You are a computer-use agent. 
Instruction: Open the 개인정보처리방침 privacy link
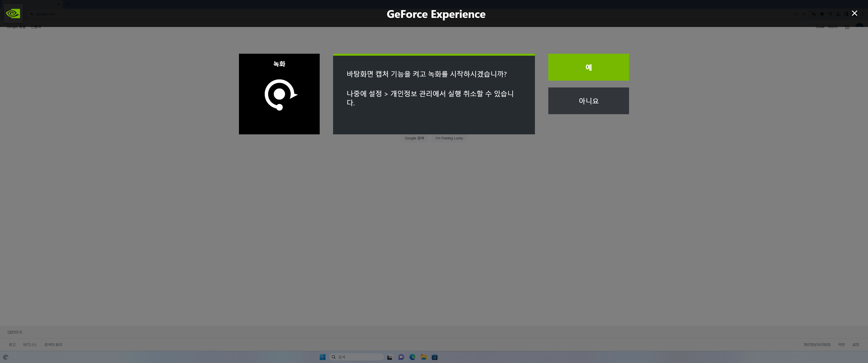[x=817, y=345]
